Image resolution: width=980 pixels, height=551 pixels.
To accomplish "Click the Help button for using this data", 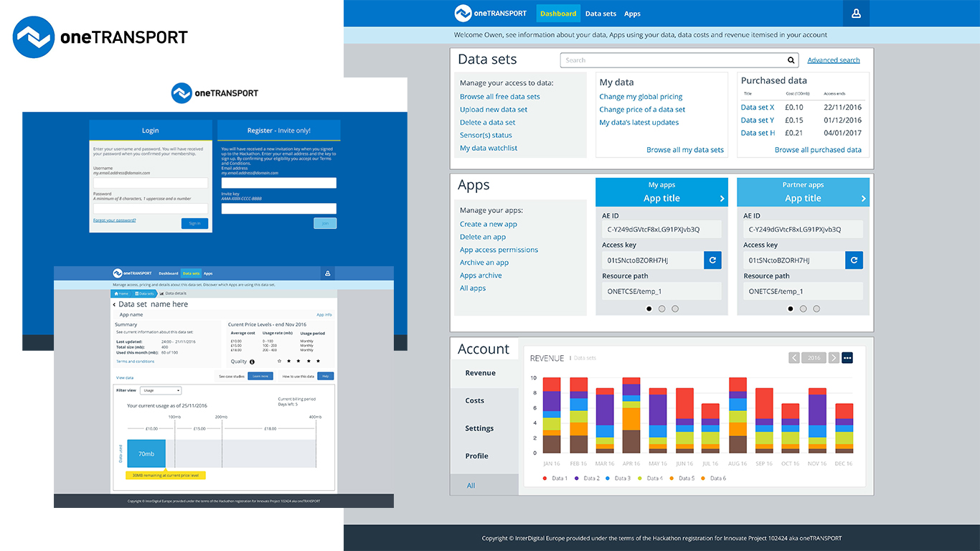I will click(x=325, y=376).
